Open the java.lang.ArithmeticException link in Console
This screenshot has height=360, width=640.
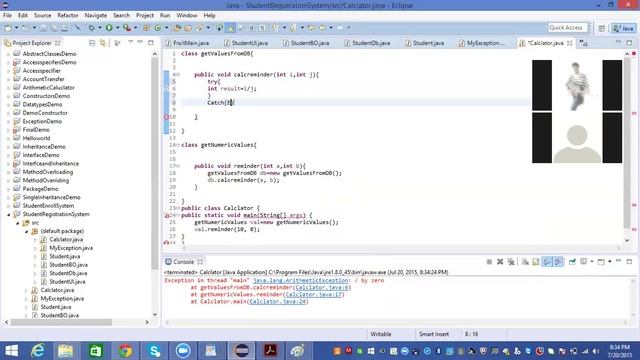point(300,280)
